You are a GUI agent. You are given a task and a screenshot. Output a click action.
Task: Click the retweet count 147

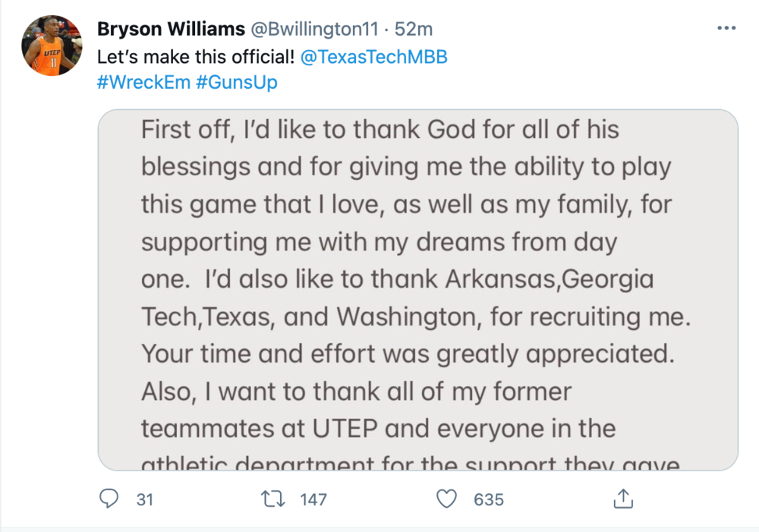313,499
